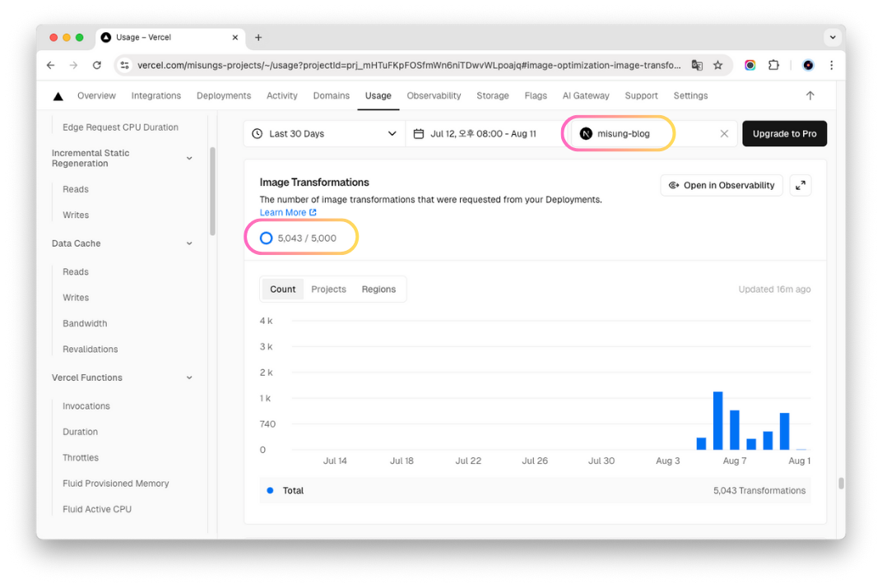Switch chart to Regions view
The height and width of the screenshot is (588, 882).
pyautogui.click(x=378, y=289)
